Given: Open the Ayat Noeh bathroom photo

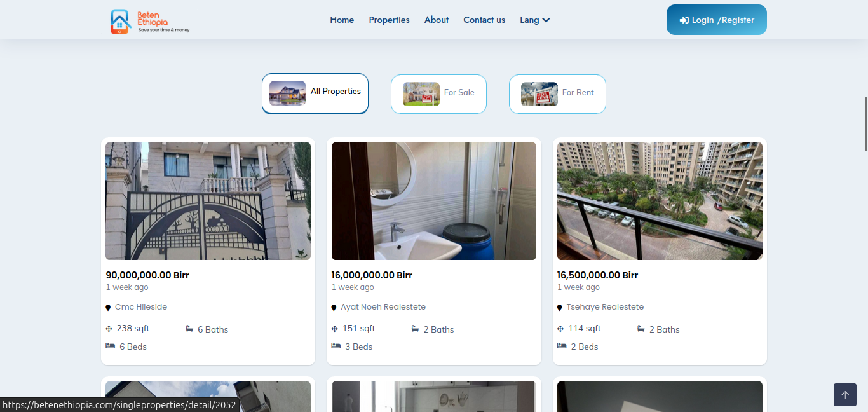Looking at the screenshot, I should [434, 201].
